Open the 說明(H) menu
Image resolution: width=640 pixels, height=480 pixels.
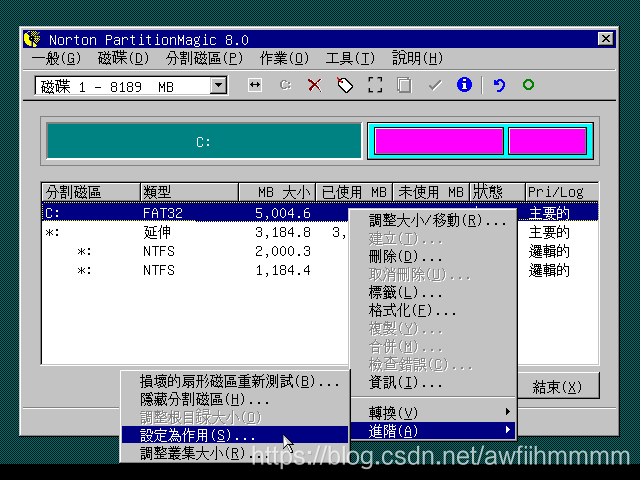(417, 58)
